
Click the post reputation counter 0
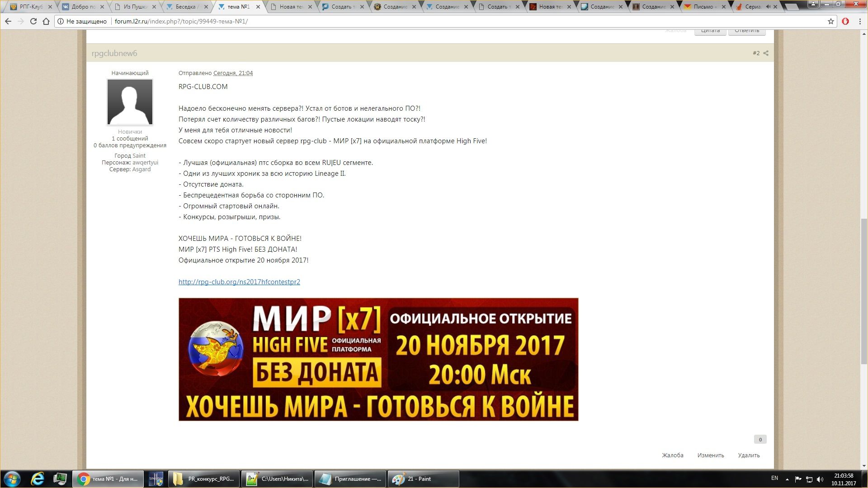tap(760, 440)
